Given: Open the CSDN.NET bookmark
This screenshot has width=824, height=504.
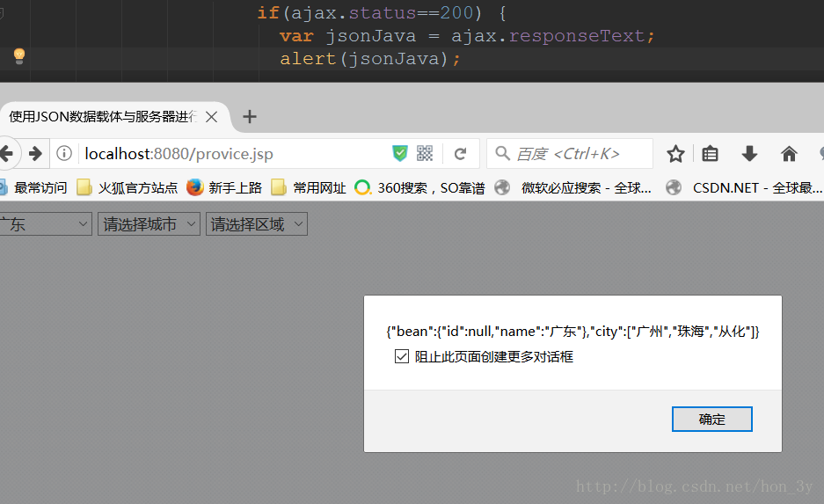Looking at the screenshot, I should tap(747, 187).
